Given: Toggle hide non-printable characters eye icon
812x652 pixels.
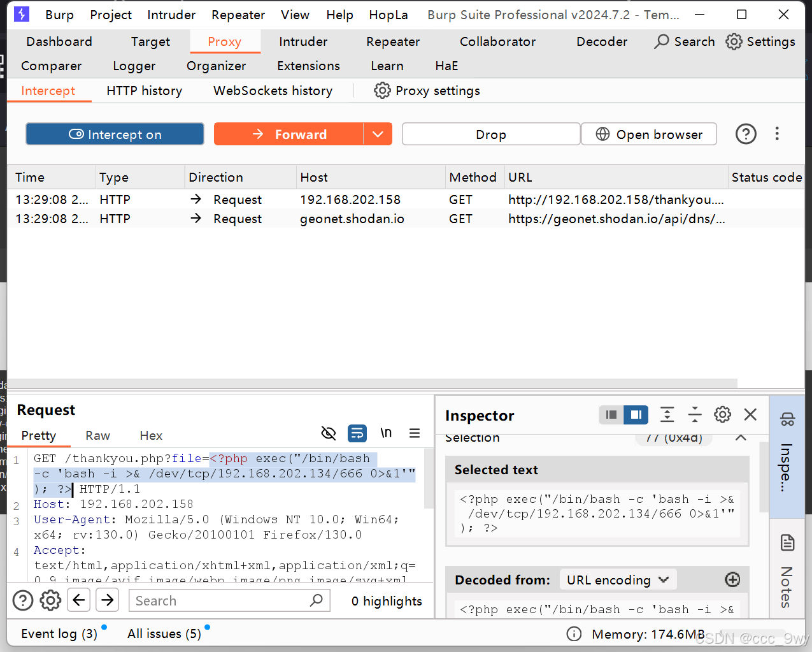Looking at the screenshot, I should coord(329,433).
